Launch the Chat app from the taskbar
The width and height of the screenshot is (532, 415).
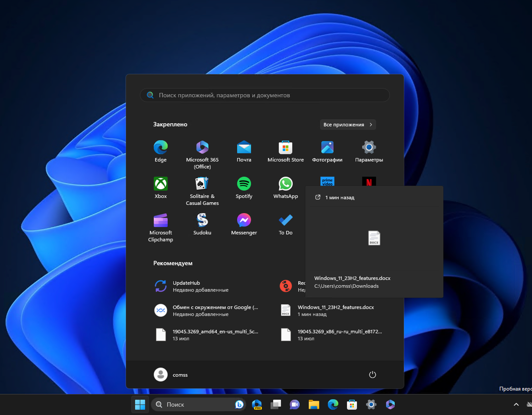(294, 404)
